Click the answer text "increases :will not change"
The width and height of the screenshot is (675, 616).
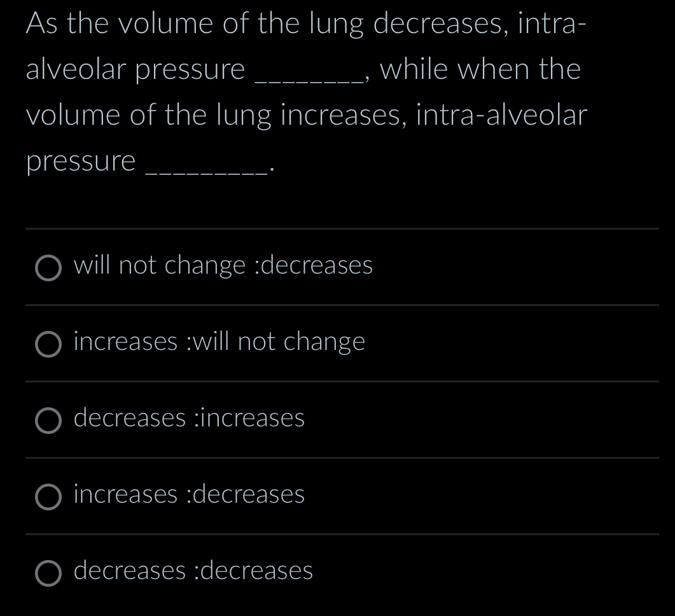pos(219,342)
